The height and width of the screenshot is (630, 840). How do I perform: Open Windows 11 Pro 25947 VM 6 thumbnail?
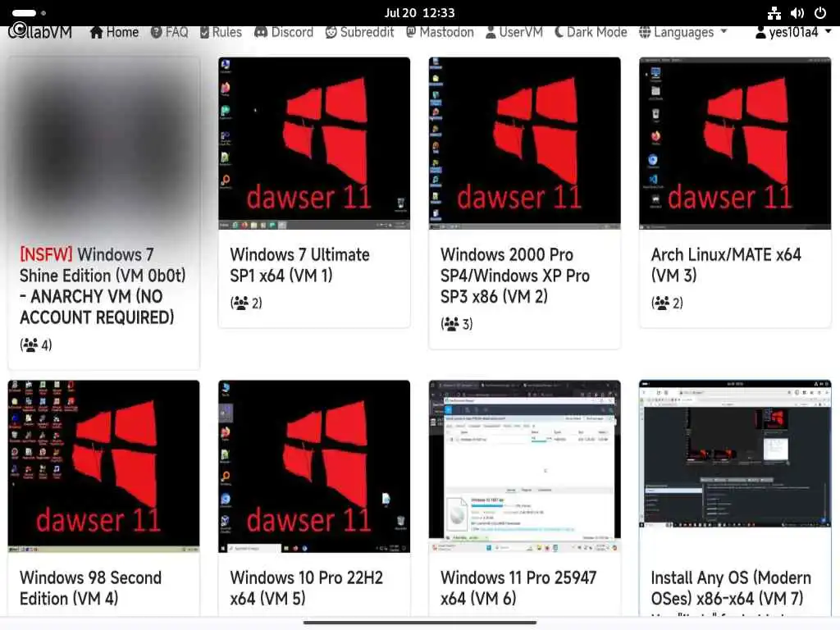click(x=525, y=467)
